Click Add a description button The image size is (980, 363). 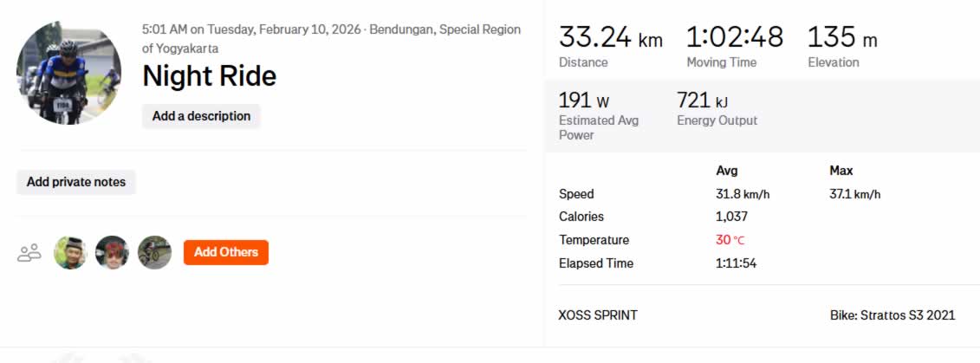[201, 116]
